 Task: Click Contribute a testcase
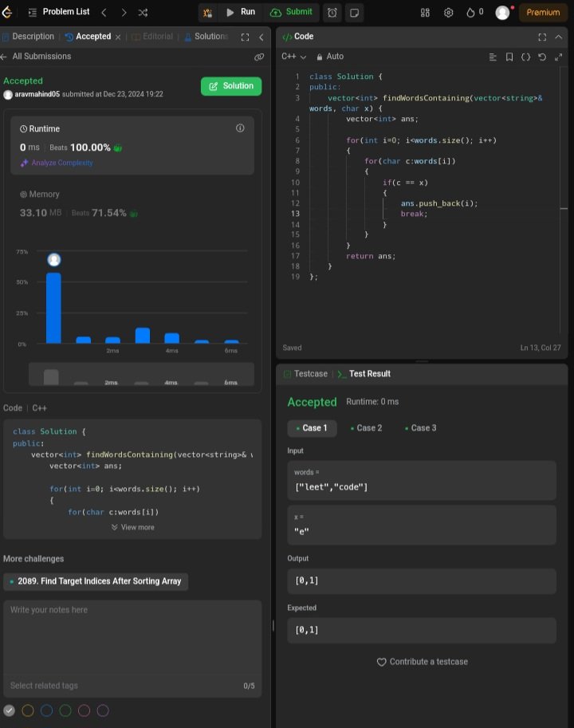point(422,662)
